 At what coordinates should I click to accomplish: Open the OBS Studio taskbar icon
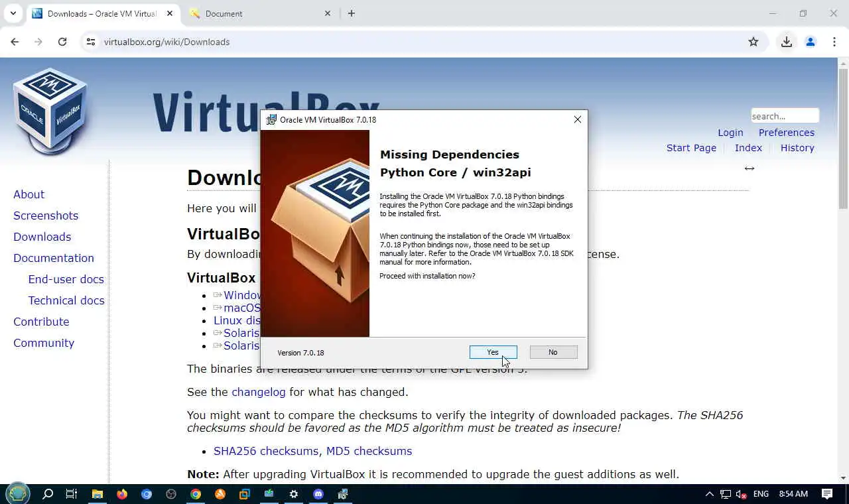[x=171, y=494]
